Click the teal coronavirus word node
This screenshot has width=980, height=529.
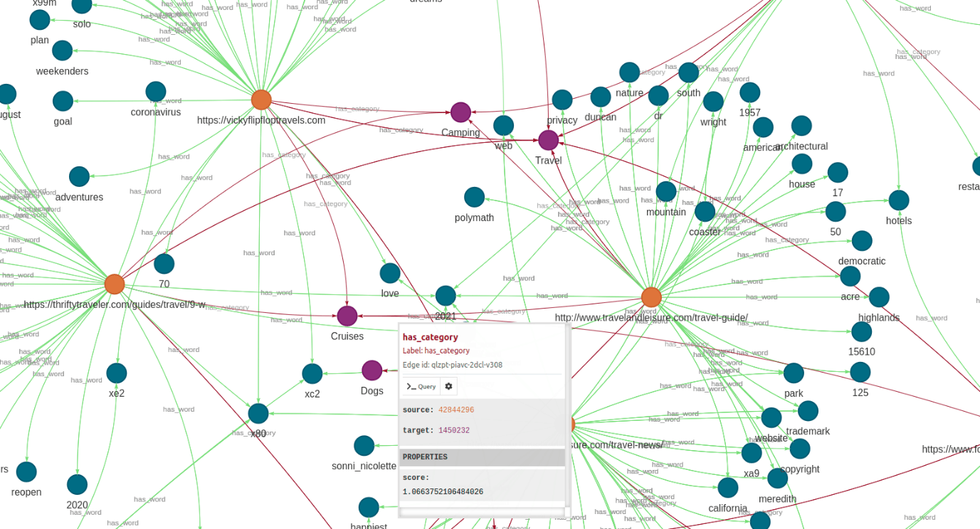coord(156,92)
